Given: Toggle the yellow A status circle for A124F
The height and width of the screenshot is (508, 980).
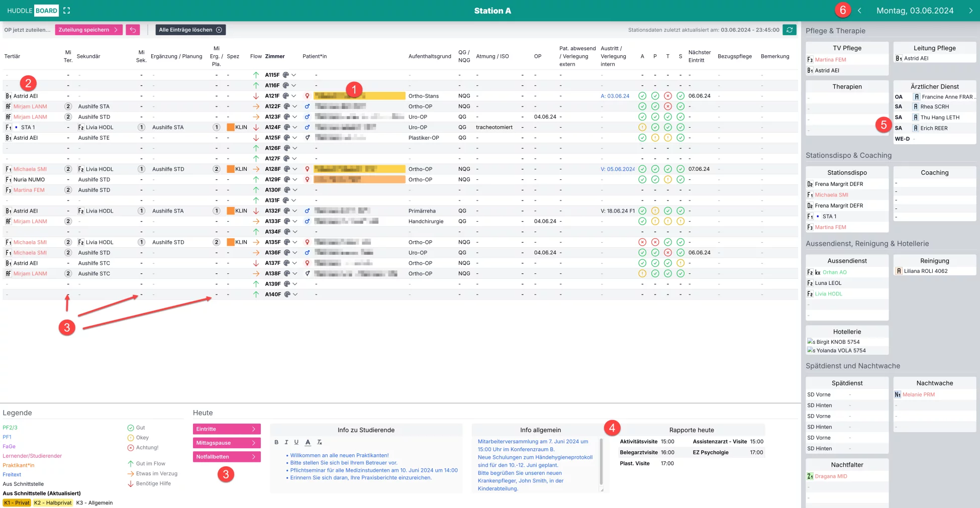Looking at the screenshot, I should tap(642, 127).
